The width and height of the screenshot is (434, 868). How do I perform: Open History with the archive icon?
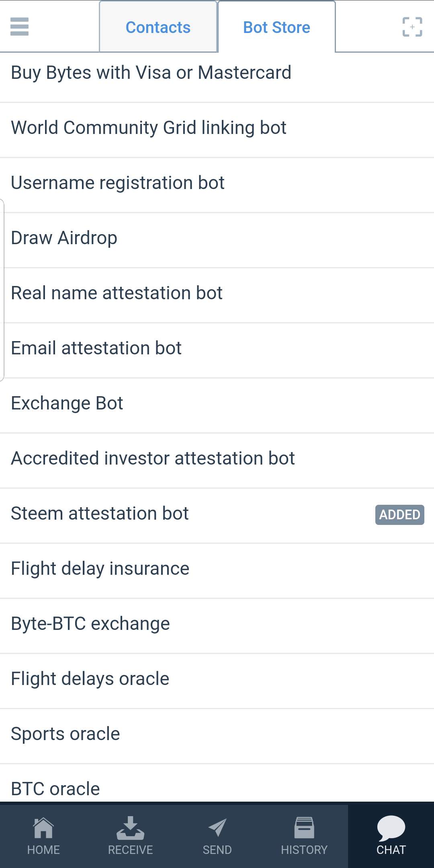[x=304, y=829]
